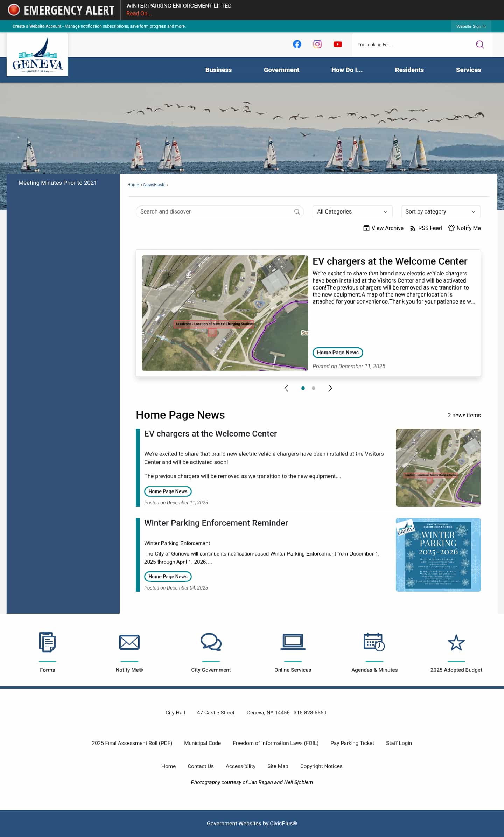504x837 pixels.
Task: Click Home Page News tag in carousel card
Action: (x=338, y=353)
